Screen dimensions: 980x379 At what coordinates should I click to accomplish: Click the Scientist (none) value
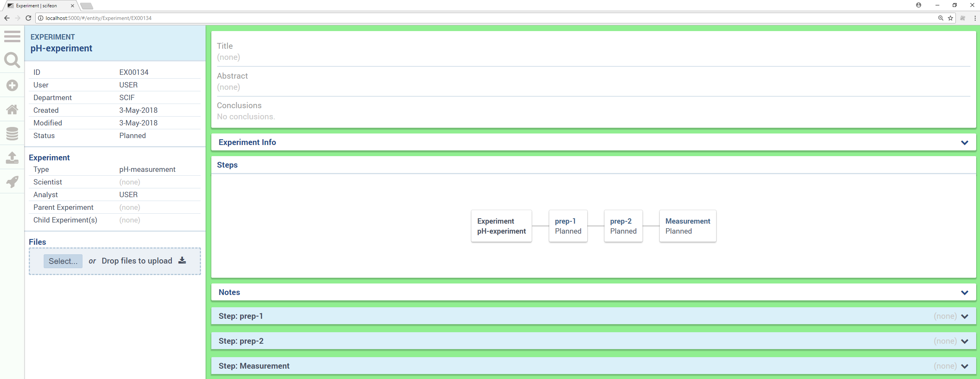point(130,182)
